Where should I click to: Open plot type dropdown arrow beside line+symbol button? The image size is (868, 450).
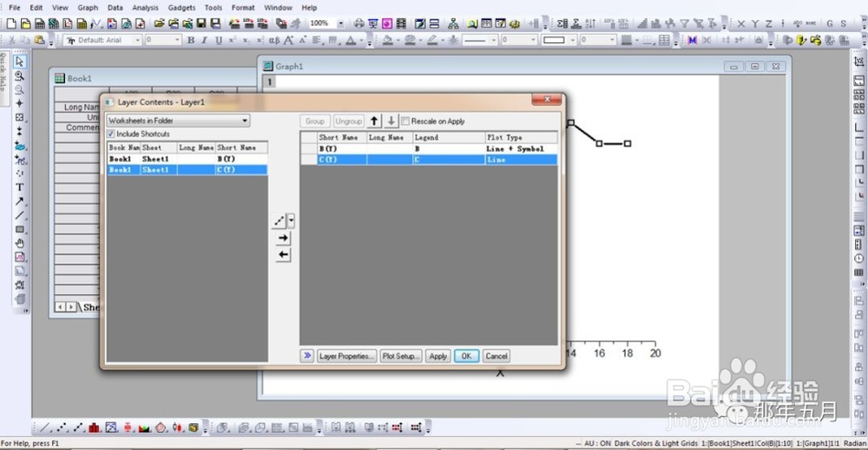(x=291, y=221)
